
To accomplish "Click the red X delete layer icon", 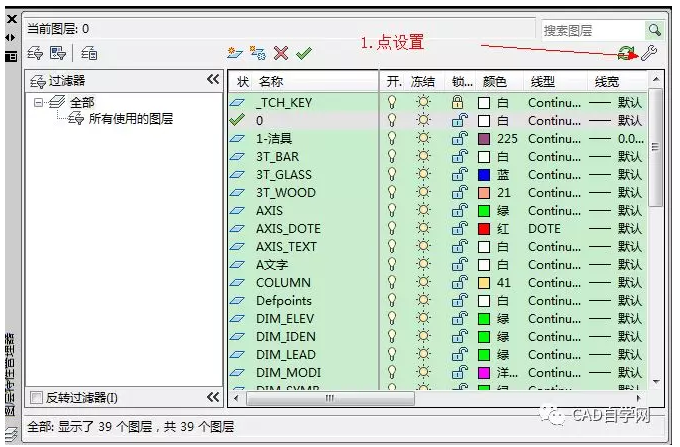I will tap(281, 53).
